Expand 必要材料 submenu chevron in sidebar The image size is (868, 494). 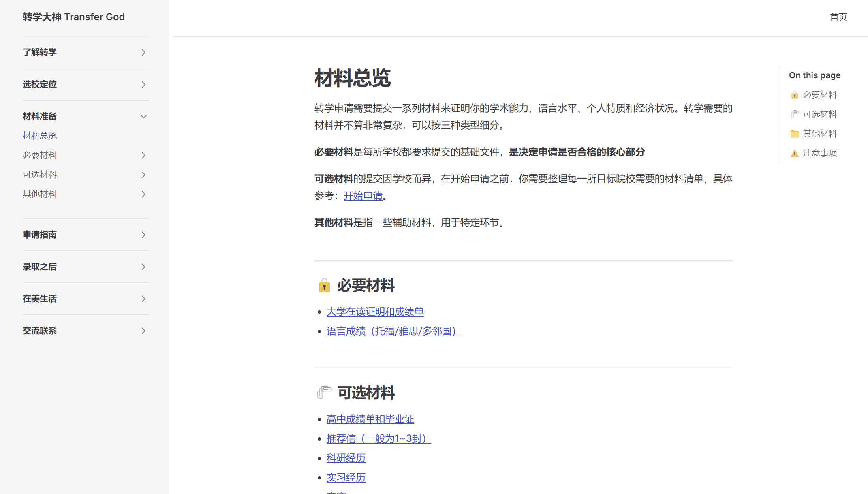tap(143, 155)
